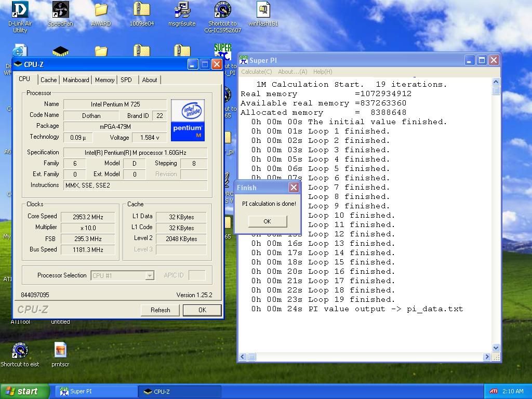Open the Shortcut to CG-ICS952607 icon

(x=222, y=17)
